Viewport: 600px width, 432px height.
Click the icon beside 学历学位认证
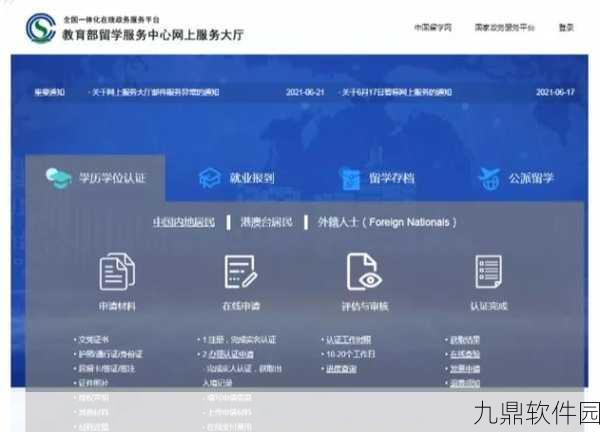58,178
